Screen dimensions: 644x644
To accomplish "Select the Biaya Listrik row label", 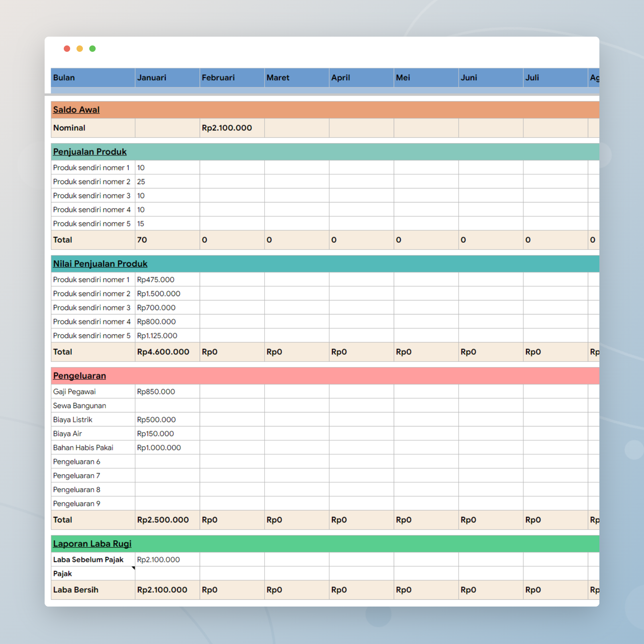I will coord(93,420).
